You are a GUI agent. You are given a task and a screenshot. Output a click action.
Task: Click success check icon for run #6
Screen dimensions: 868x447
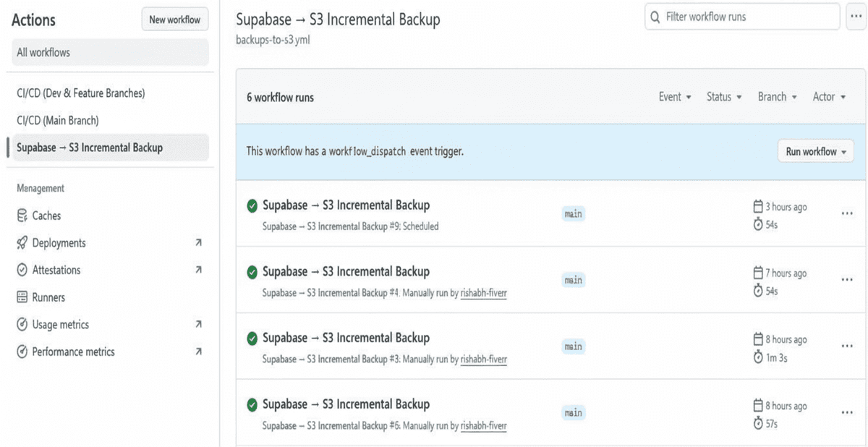252,405
